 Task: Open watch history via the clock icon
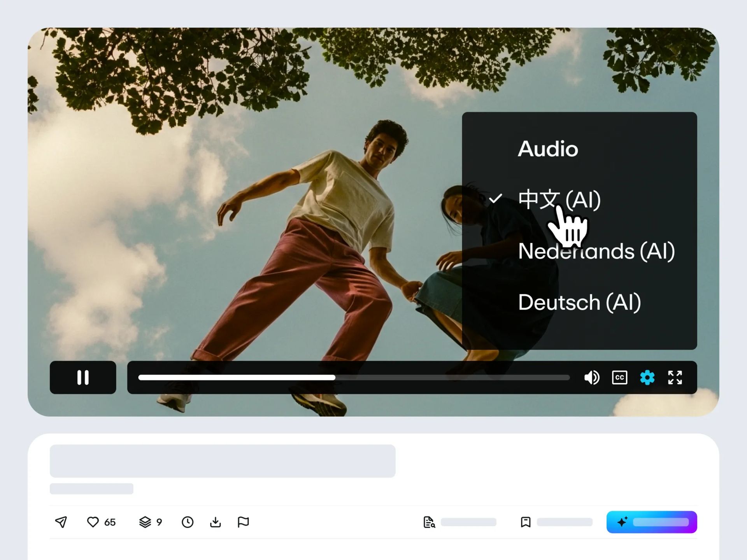tap(188, 522)
